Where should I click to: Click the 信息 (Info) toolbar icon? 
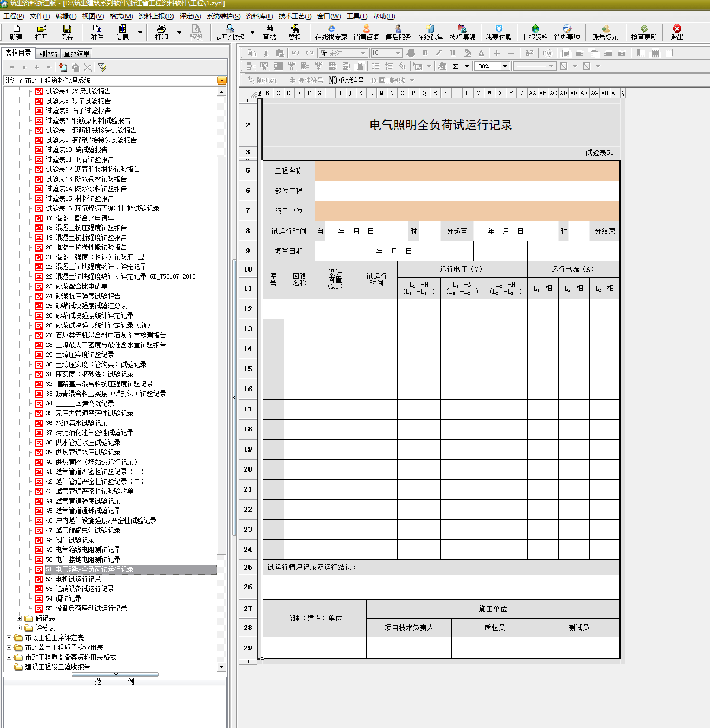[123, 32]
